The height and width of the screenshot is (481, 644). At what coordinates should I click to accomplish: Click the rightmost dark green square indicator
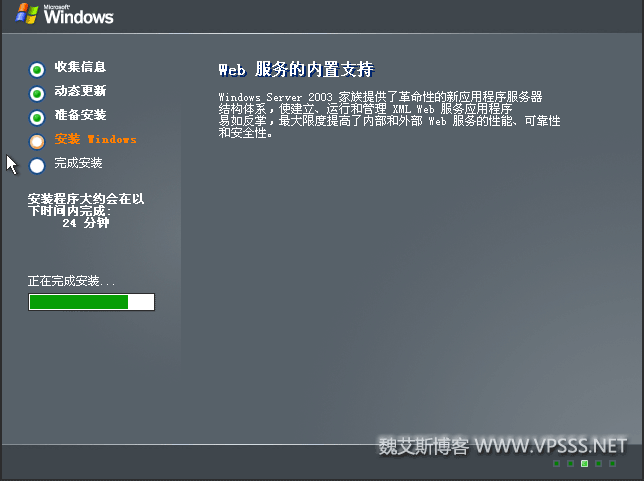[x=612, y=463]
